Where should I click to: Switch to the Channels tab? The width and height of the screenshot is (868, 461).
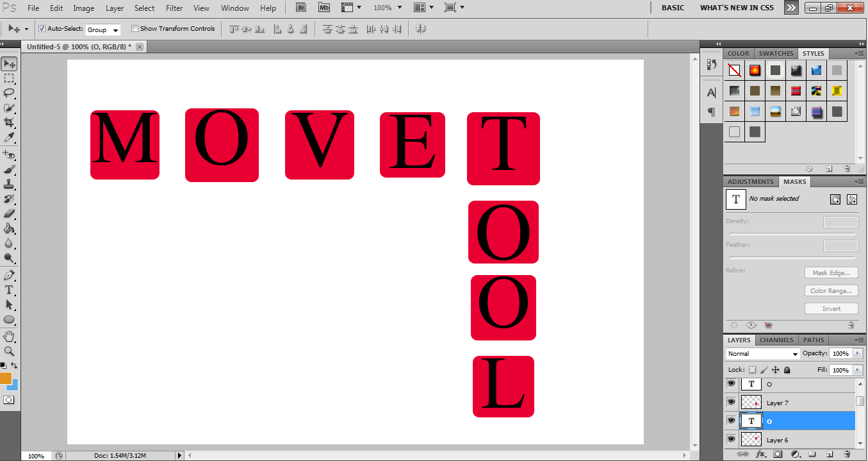(776, 340)
